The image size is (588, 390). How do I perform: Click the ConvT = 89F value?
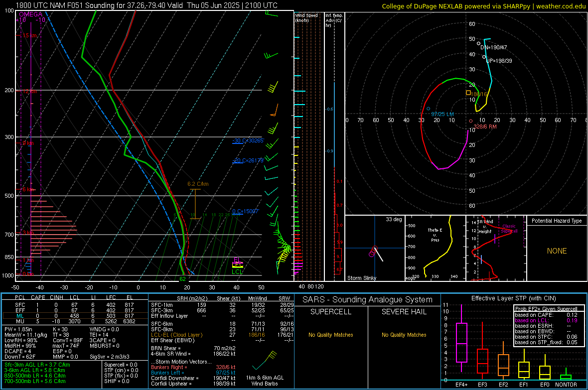click(x=68, y=340)
